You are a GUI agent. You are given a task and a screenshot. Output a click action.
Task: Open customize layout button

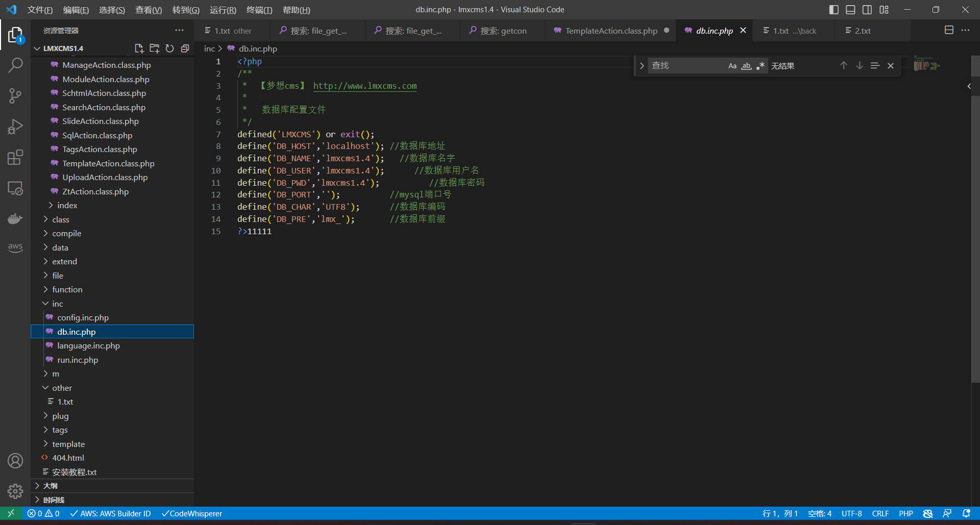coord(884,10)
